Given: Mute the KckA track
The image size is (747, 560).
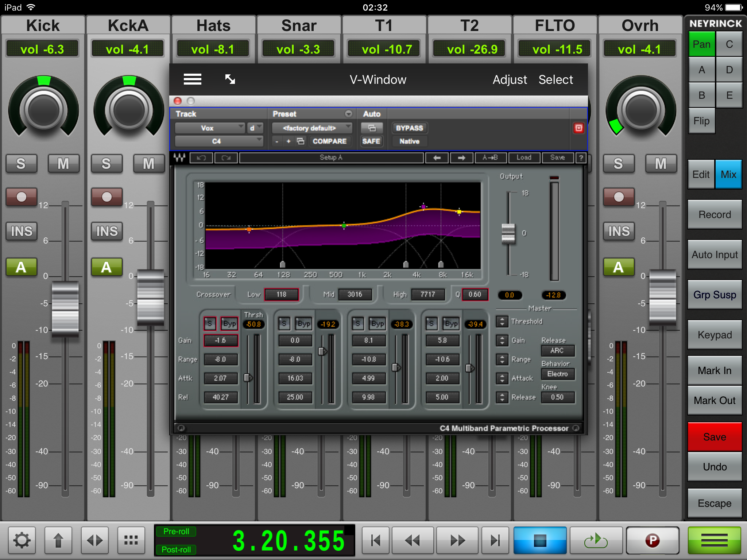Looking at the screenshot, I should tap(149, 163).
